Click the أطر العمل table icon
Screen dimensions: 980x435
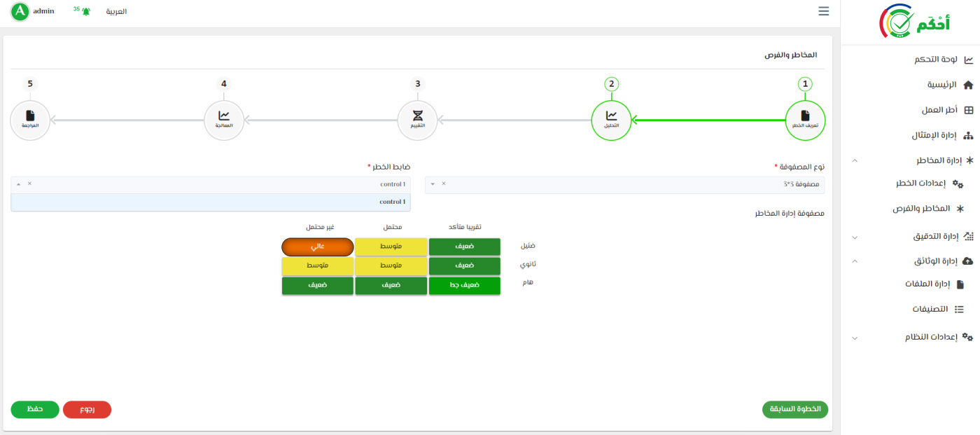pyautogui.click(x=969, y=111)
